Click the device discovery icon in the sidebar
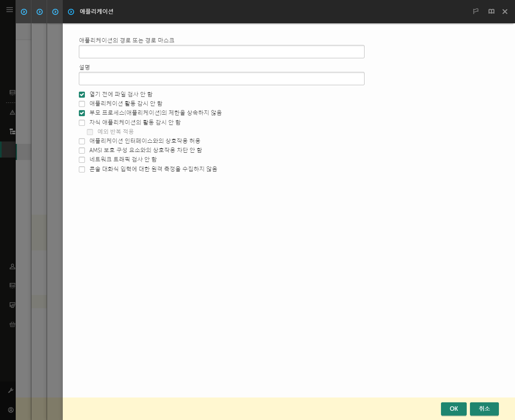Screen dimensions: 515x420 (12, 305)
